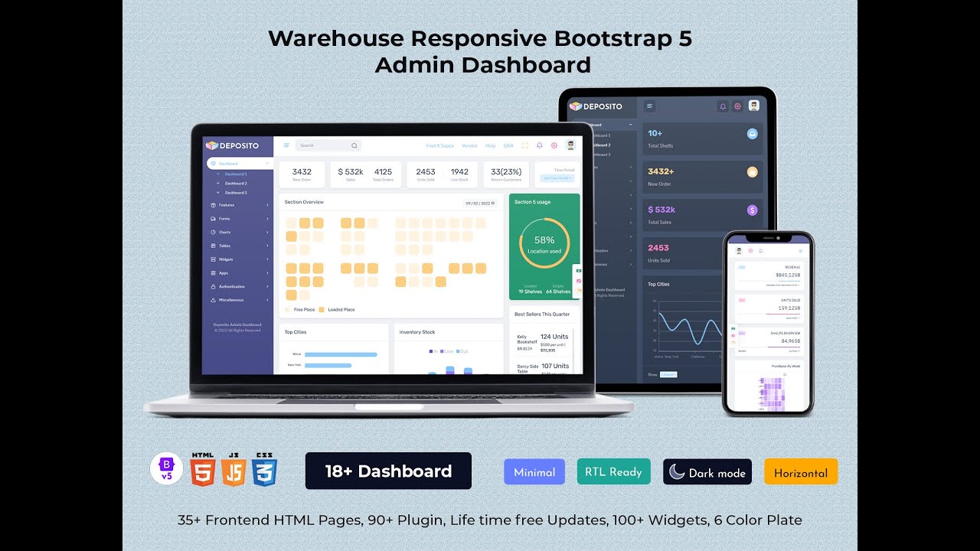
Task: Click the Search input field on the laptop
Action: click(x=328, y=145)
